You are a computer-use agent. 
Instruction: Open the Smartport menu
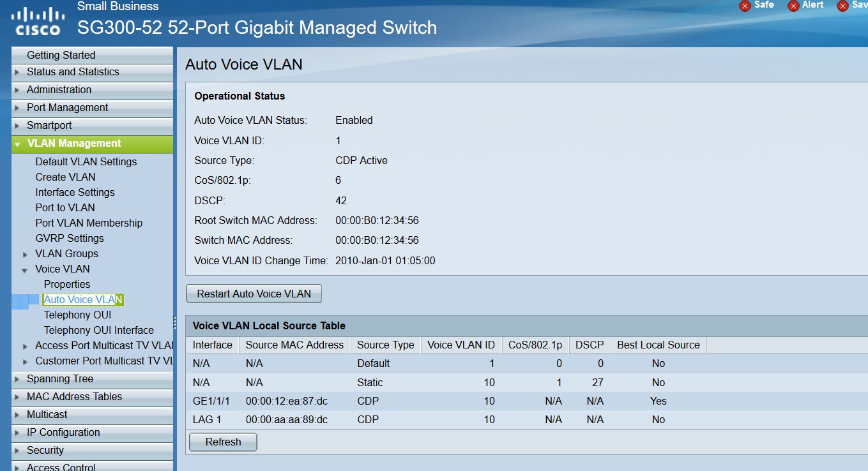tap(49, 125)
